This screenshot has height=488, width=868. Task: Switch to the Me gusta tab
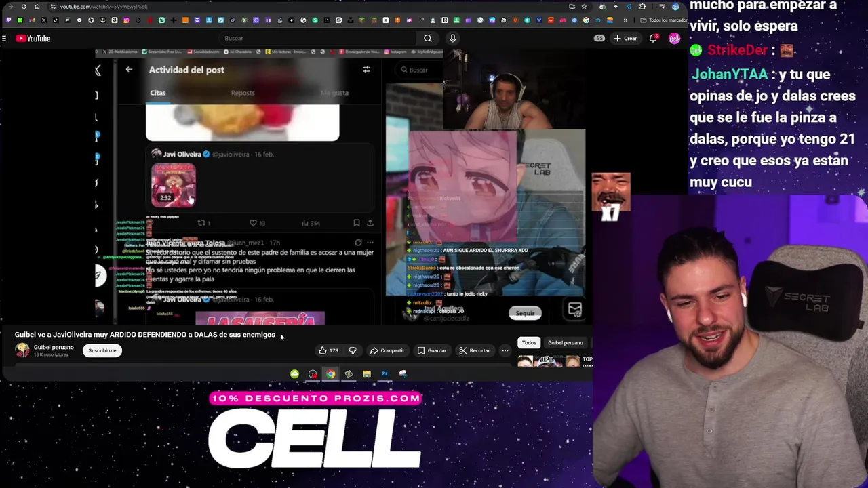pyautogui.click(x=334, y=93)
